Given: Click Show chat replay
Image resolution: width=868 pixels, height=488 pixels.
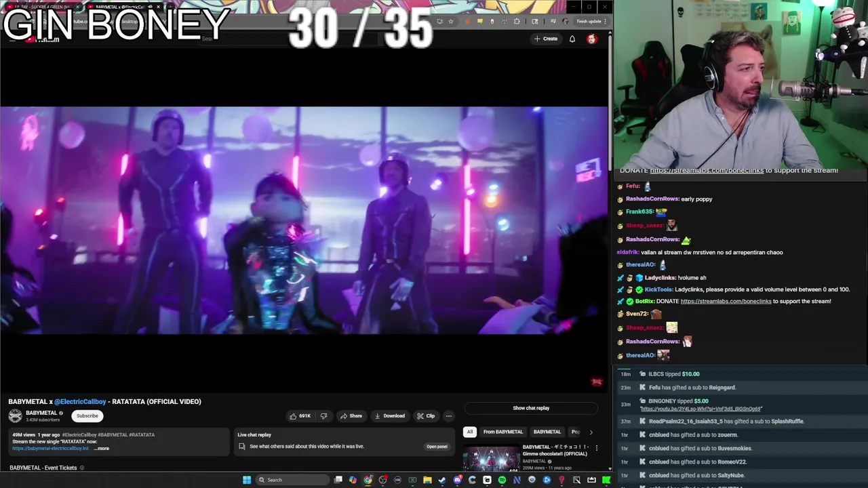Looking at the screenshot, I should tap(531, 408).
